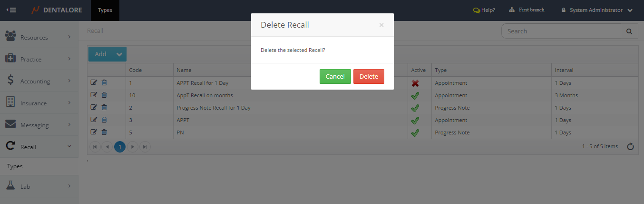
Task: Click trash icon for AppT Recall on months
Action: point(104,95)
